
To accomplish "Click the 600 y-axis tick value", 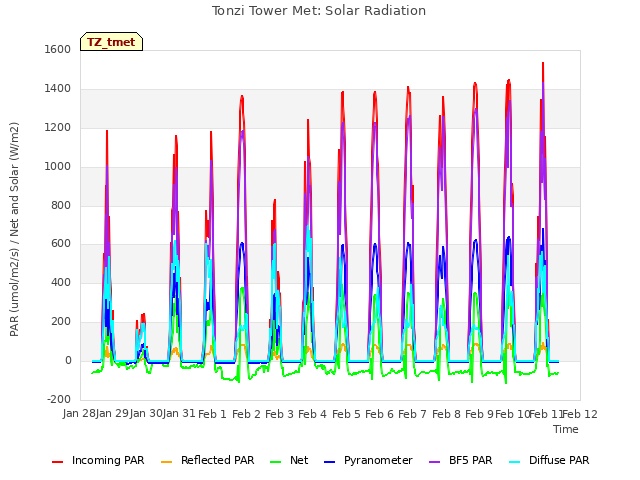I will pyautogui.click(x=61, y=244).
